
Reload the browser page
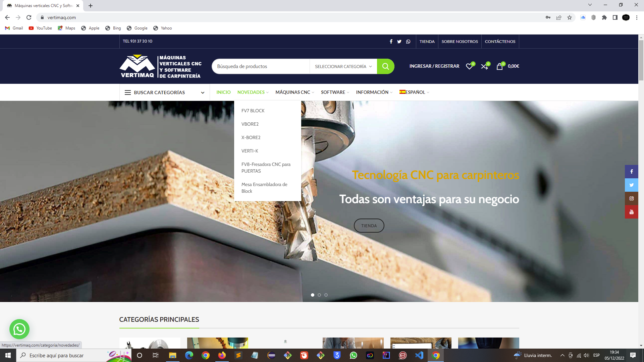point(29,17)
